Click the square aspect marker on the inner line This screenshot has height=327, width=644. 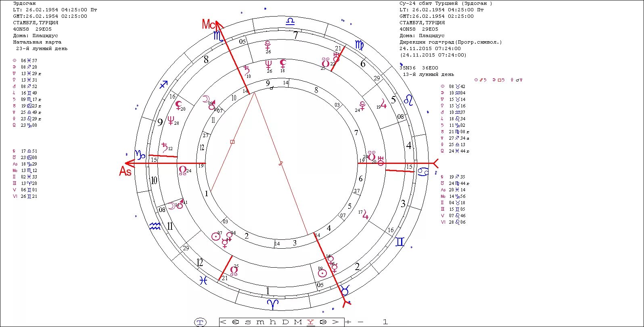[x=232, y=142]
